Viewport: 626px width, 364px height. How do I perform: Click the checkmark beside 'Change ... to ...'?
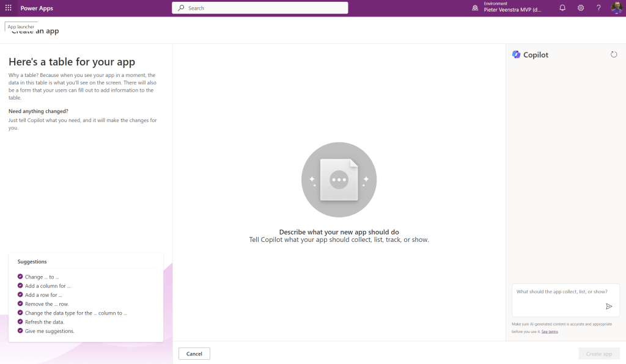[x=20, y=276]
